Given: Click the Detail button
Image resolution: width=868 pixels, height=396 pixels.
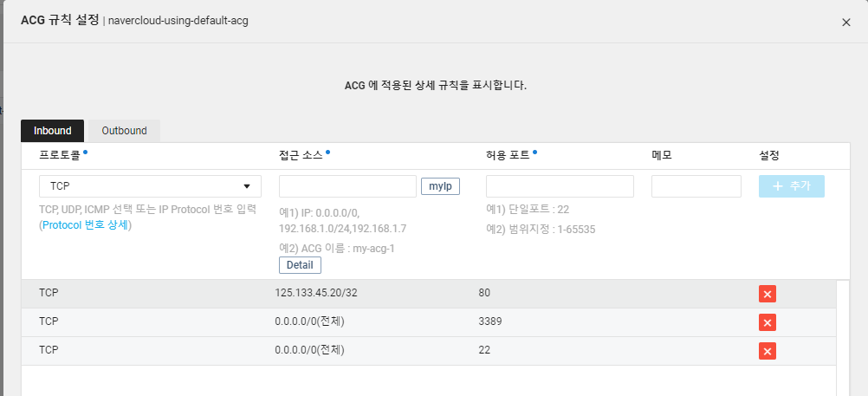Looking at the screenshot, I should click(300, 265).
